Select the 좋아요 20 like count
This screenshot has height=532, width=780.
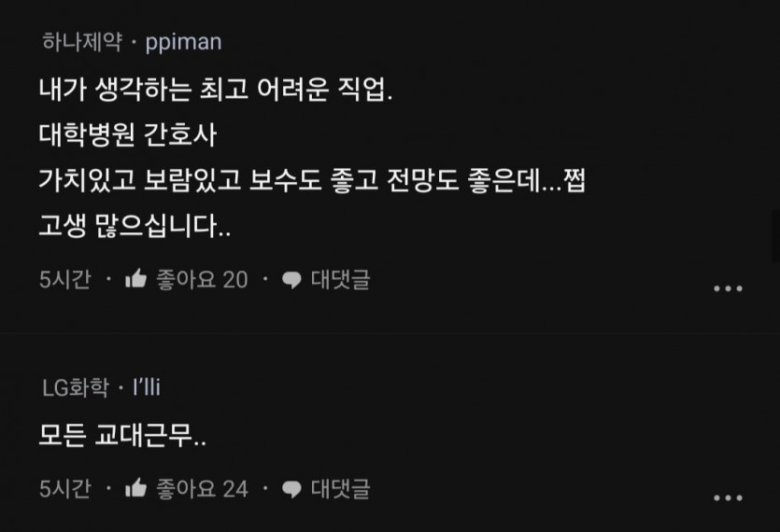coord(202,279)
